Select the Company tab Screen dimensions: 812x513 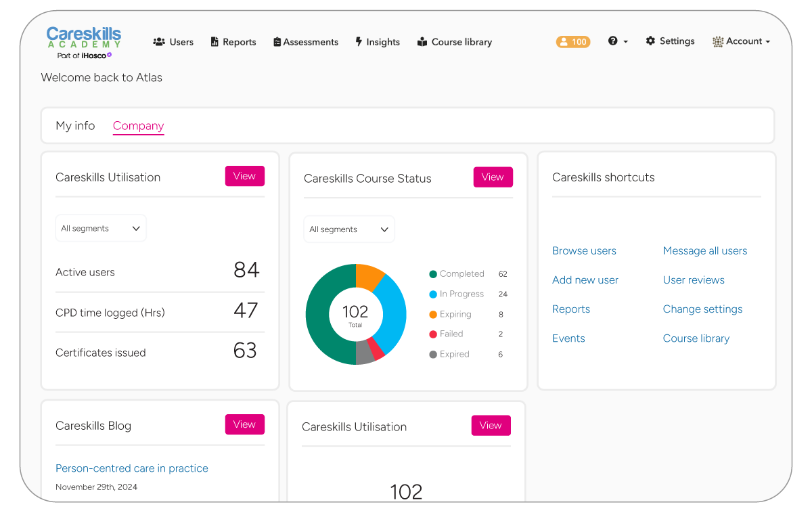pyautogui.click(x=138, y=126)
